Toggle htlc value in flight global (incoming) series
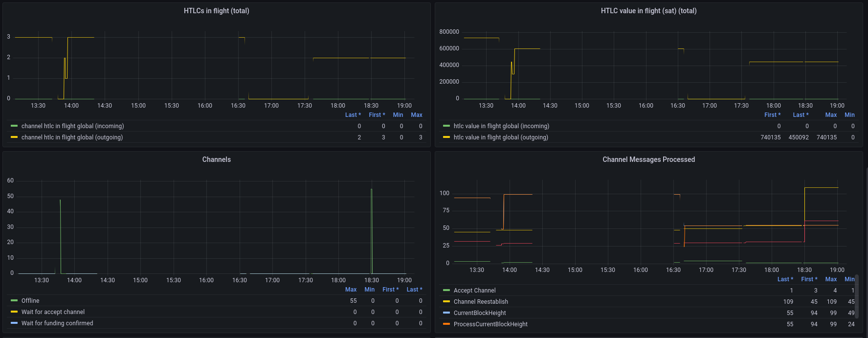 click(501, 126)
